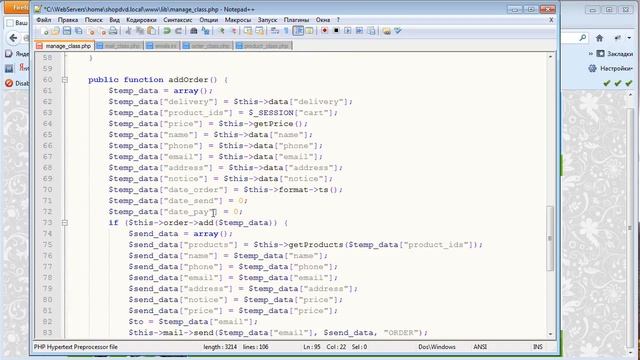640x360 pixels.
Task: Click Firefox search magnifier icon
Action: point(583,38)
